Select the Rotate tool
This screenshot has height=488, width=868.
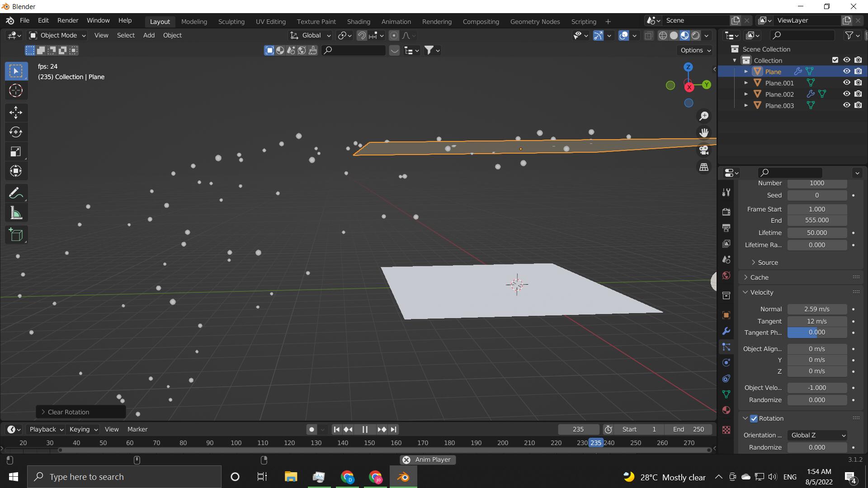[x=16, y=132]
